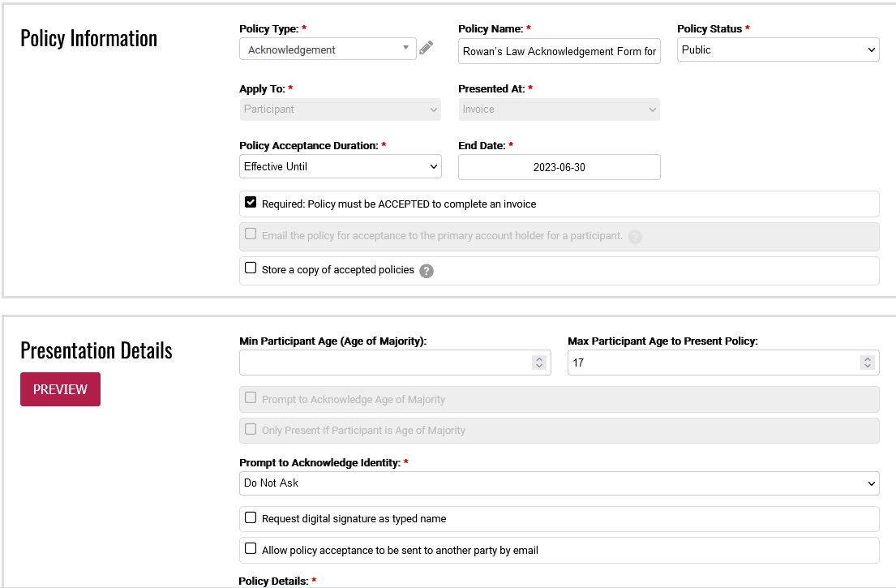Enable Allow policy acceptance sent by email
This screenshot has width=896, height=588.
tap(251, 549)
